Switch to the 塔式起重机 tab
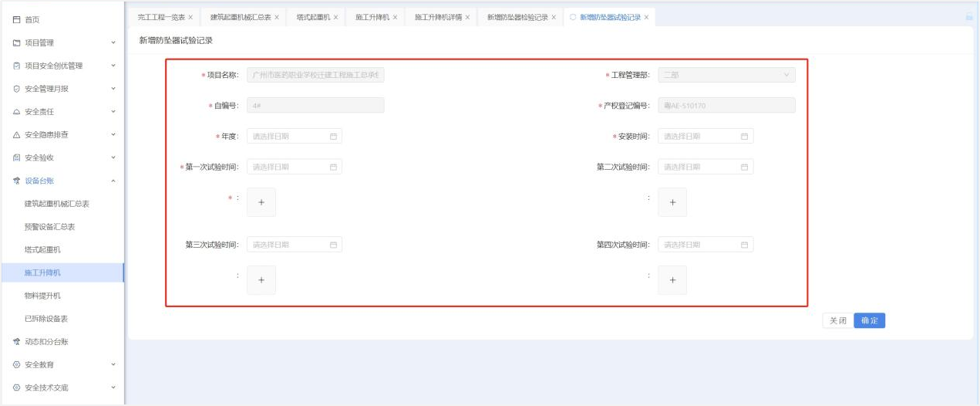Viewport: 980px width, 406px height. (313, 17)
